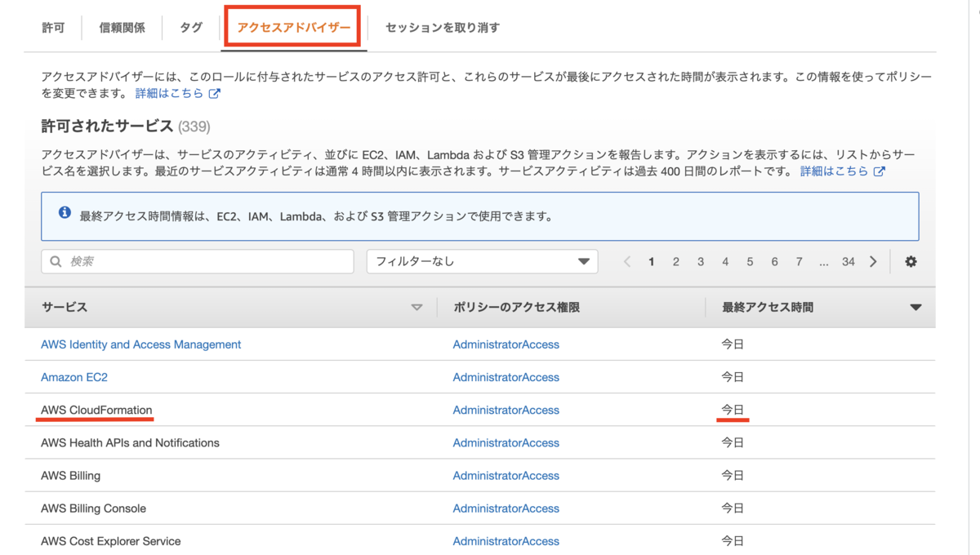
Task: Click ポリシーのアクセス権限 column header
Action: click(x=517, y=308)
